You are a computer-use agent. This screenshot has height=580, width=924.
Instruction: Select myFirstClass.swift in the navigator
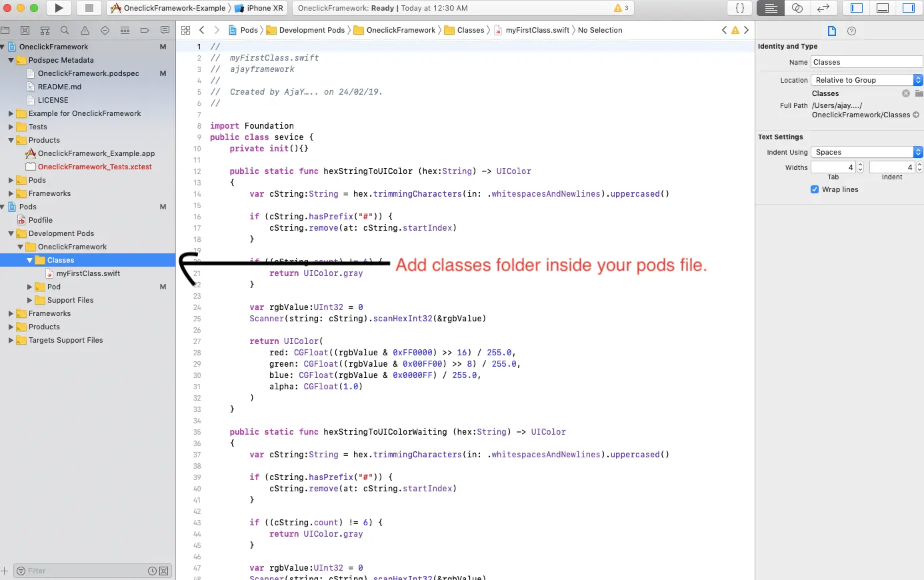(x=88, y=273)
